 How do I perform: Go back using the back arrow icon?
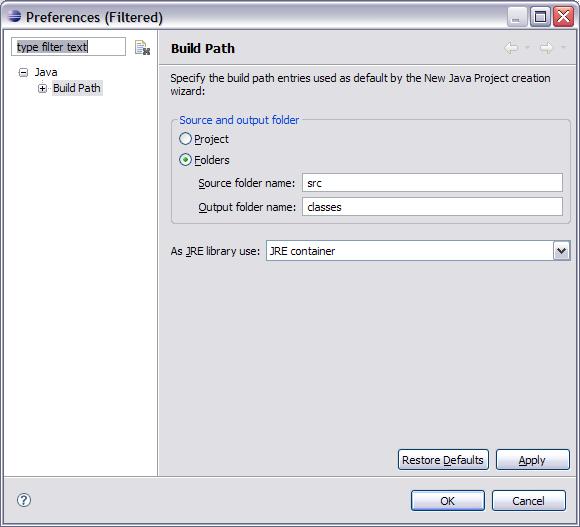pyautogui.click(x=512, y=48)
